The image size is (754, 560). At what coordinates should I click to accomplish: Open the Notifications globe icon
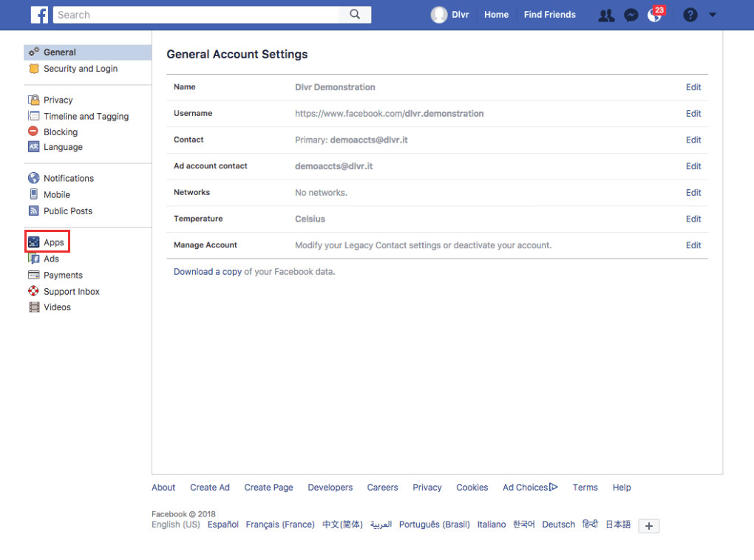click(654, 16)
